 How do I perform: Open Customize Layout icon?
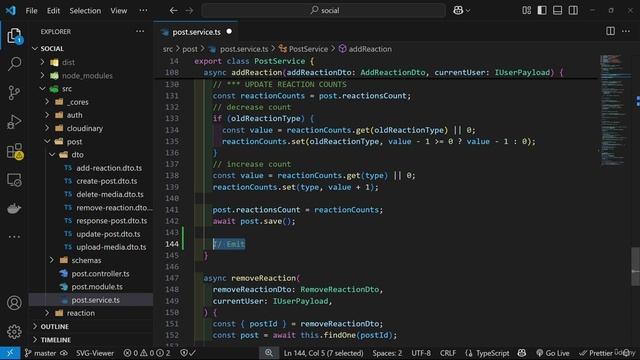(x=527, y=10)
